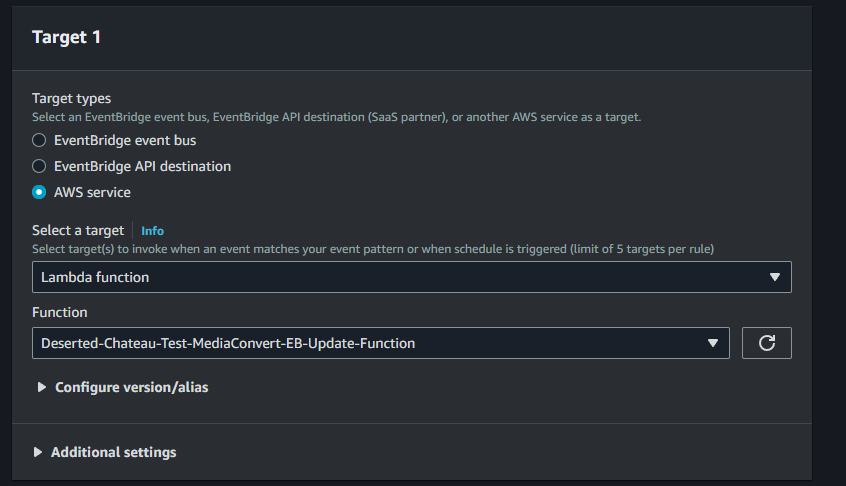Open the Info link next to Select a target
Image resolution: width=846 pixels, height=486 pixels.
152,231
